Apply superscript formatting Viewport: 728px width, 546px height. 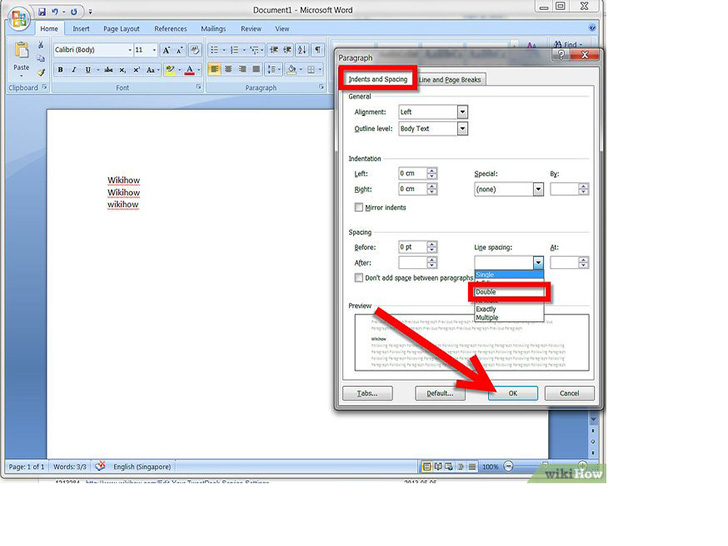click(136, 70)
